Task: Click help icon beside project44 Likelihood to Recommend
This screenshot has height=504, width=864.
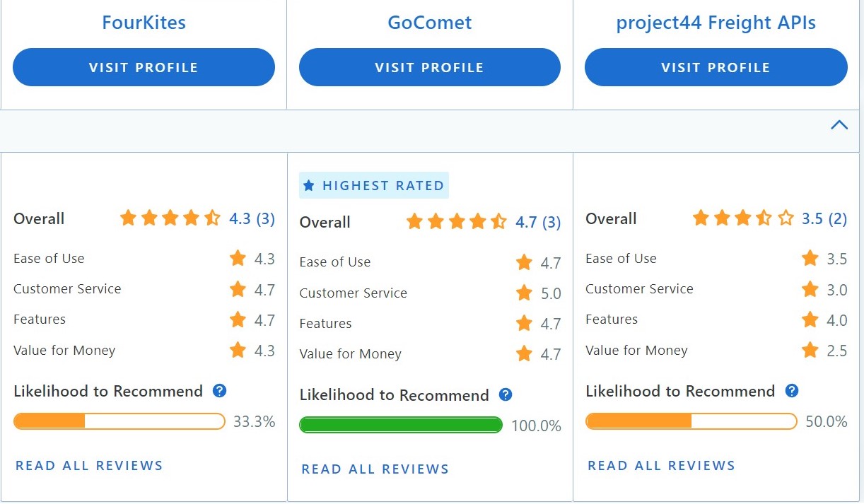Action: tap(792, 390)
